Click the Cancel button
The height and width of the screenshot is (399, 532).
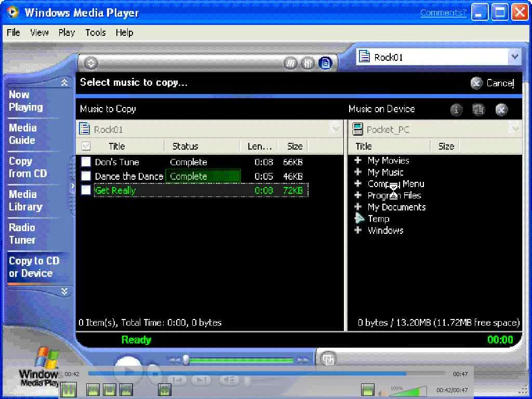[493, 83]
